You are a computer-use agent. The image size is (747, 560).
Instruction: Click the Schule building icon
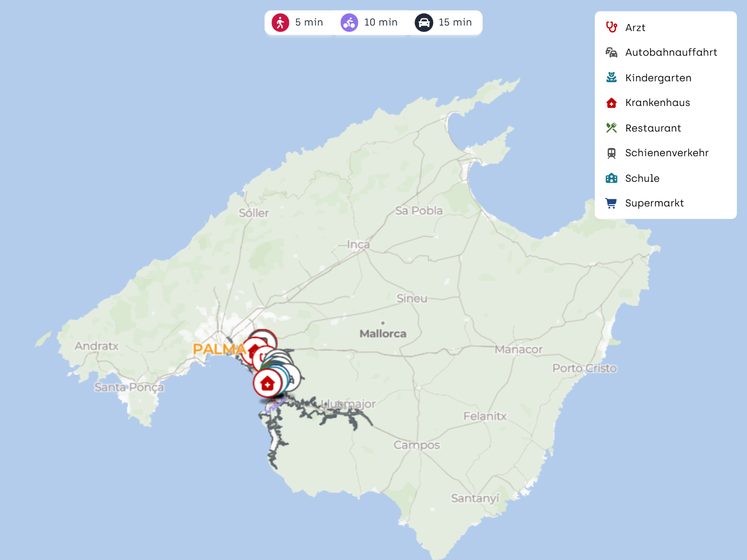[611, 178]
